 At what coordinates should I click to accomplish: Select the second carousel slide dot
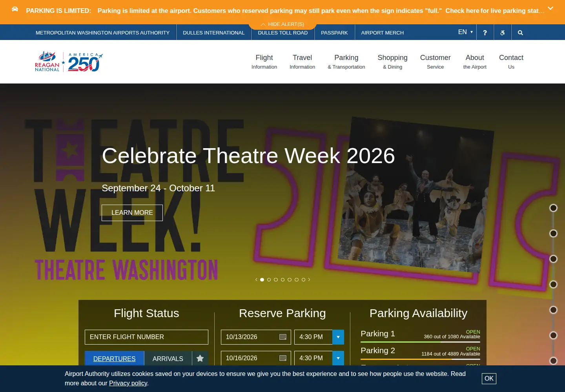269,279
